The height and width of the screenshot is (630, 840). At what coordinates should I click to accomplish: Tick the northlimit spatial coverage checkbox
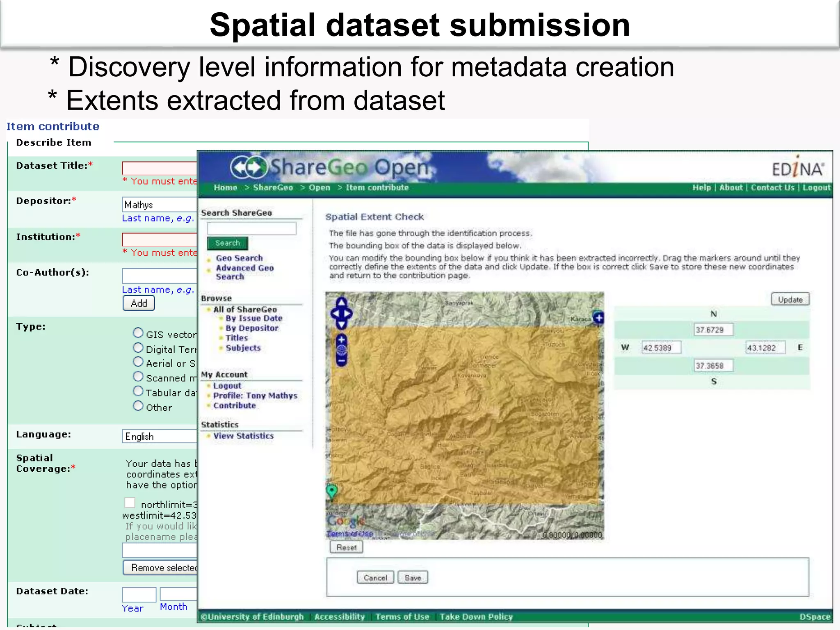pos(130,502)
